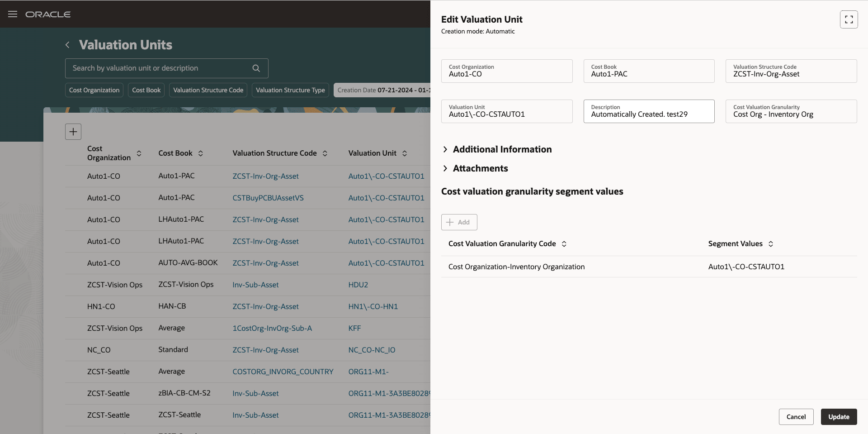Sort the Valuation Unit column
The height and width of the screenshot is (434, 868).
point(405,153)
